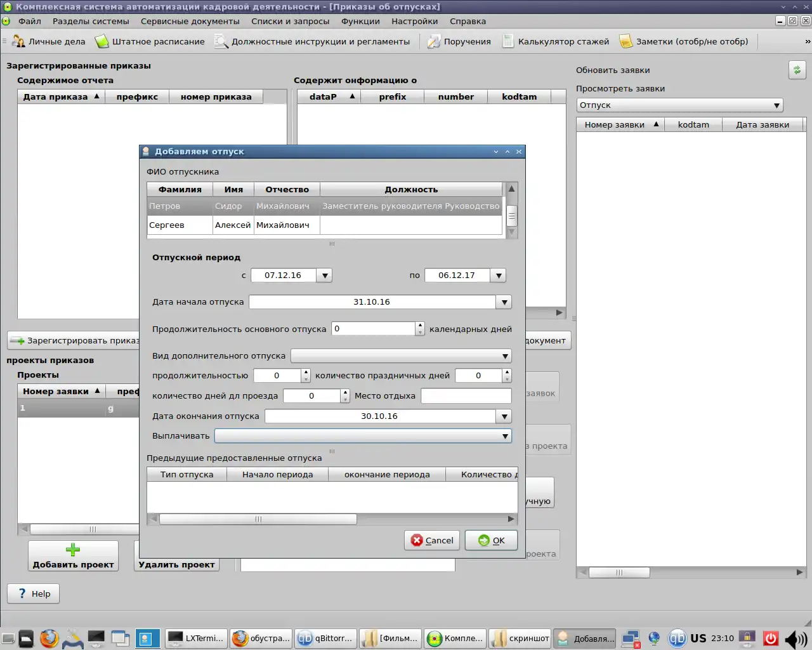Open the Сервисные документы menu
The image size is (812, 650).
190,21
